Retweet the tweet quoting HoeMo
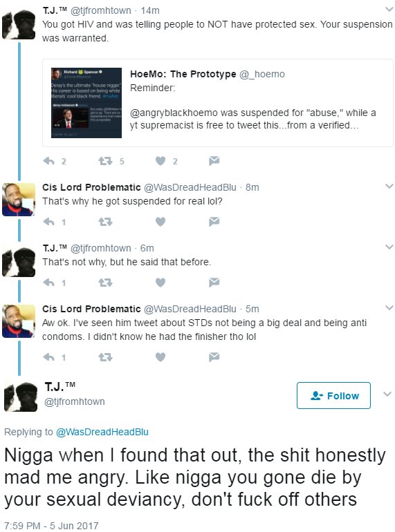The width and height of the screenshot is (395, 532). click(105, 161)
